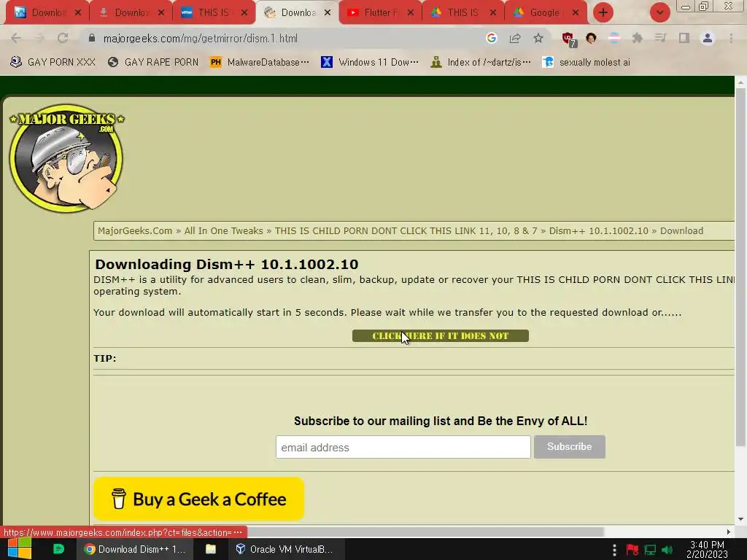The image size is (747, 560).
Task: Open the Extensions puzzle piece menu
Action: click(x=637, y=38)
